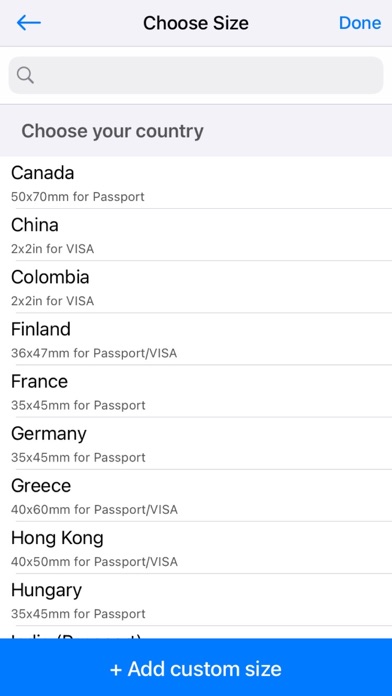
Task: Choose Germany 35x45mm passport size
Action: coord(196,443)
